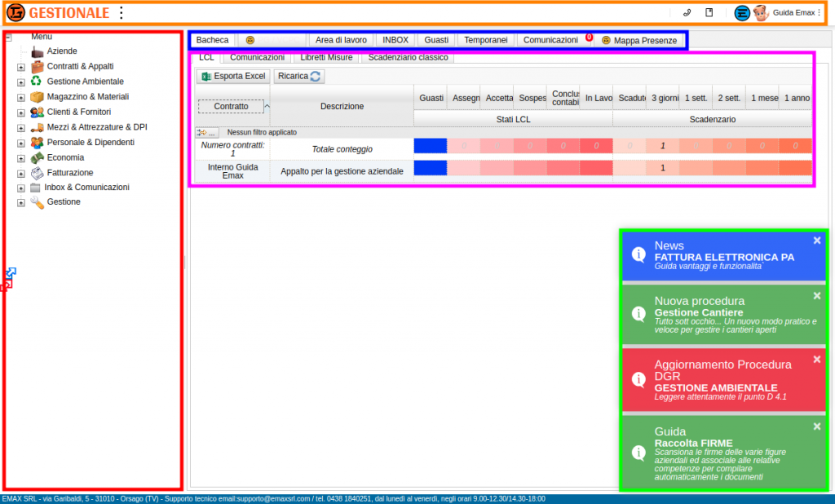Dismiss the Gestione Cantiere notification
The height and width of the screenshot is (504, 835).
[817, 295]
